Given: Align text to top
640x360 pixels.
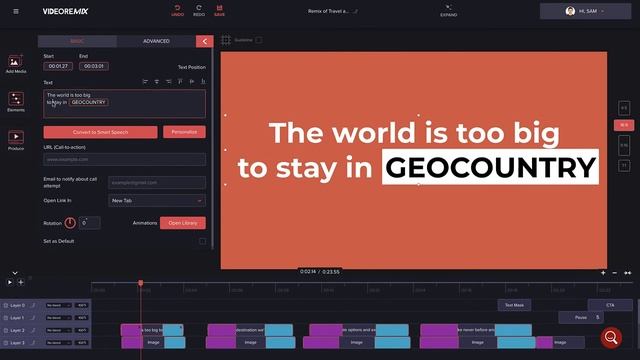Looking at the screenshot, I should point(180,82).
